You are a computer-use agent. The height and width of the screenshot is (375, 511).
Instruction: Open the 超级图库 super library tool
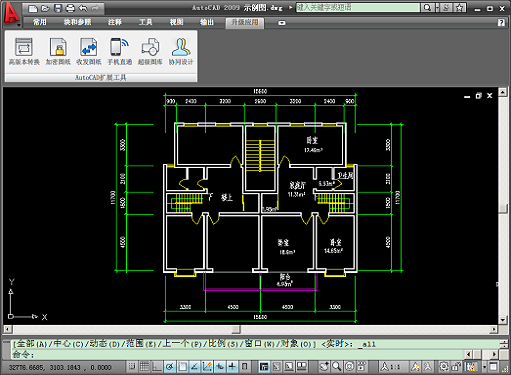(150, 51)
